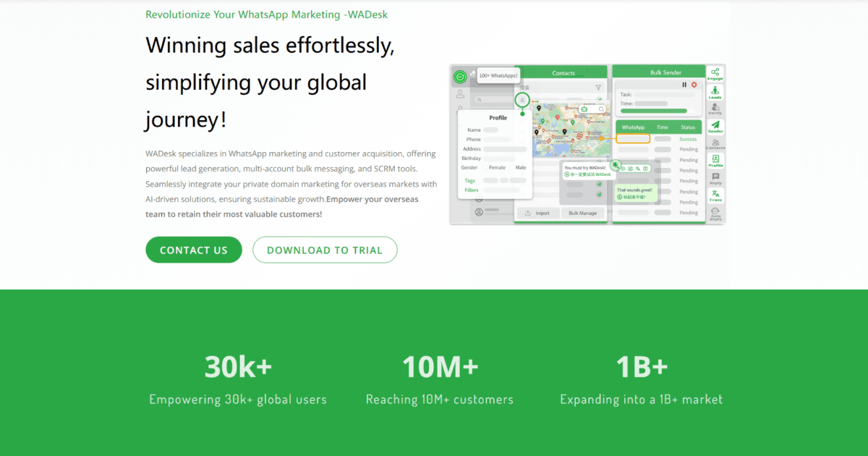Click the Bulk Manage button
Image resolution: width=868 pixels, height=456 pixels.
(583, 213)
